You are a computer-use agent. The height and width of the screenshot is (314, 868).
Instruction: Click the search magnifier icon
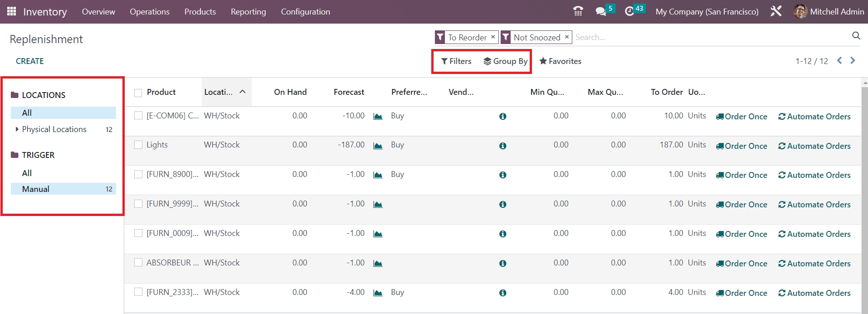point(856,36)
